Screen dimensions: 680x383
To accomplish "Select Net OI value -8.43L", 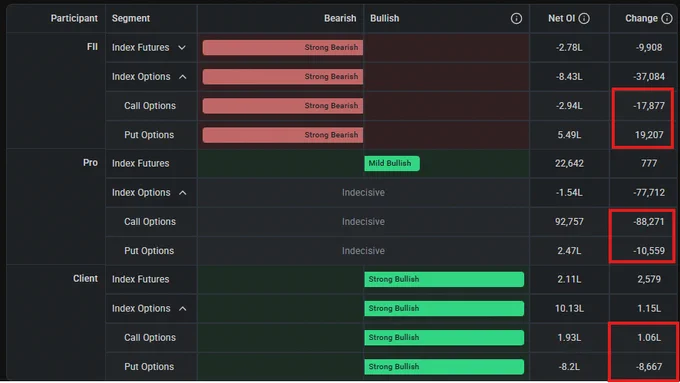I will 569,77.
